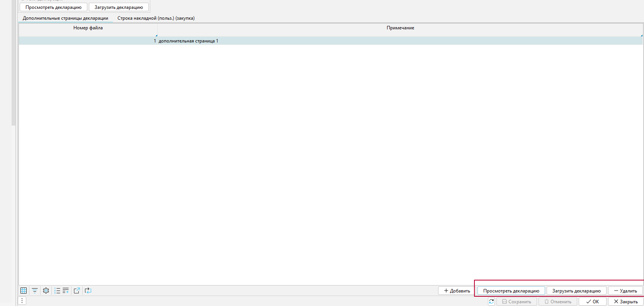644x306 pixels.
Task: Open table settings gear icon
Action: pyautogui.click(x=46, y=291)
